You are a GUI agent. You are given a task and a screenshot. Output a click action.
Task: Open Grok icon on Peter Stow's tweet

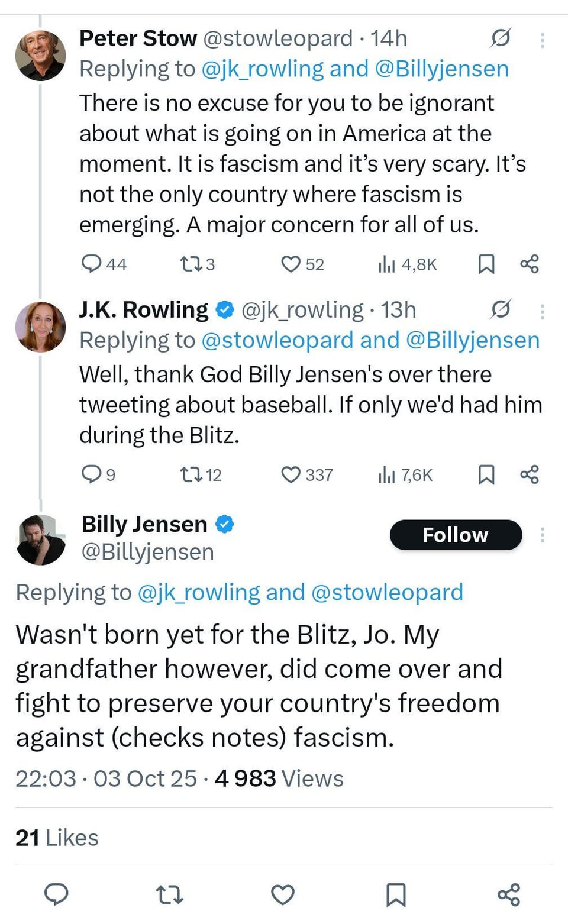tap(501, 38)
